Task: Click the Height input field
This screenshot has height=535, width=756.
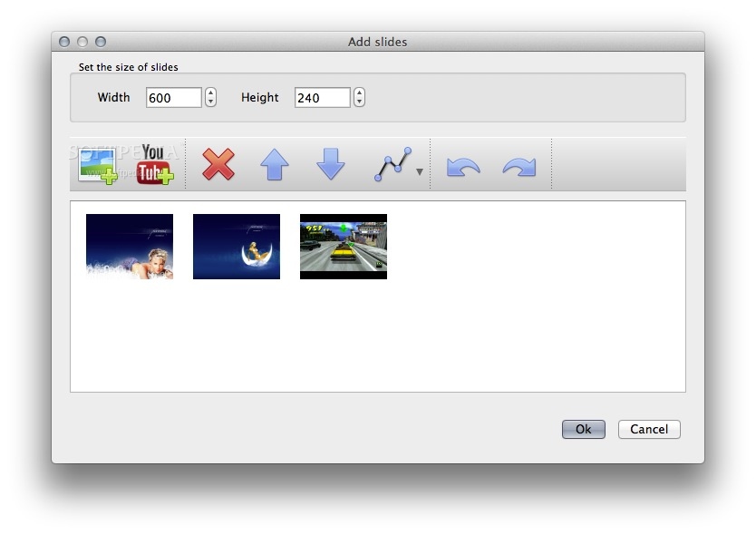Action: coord(322,98)
